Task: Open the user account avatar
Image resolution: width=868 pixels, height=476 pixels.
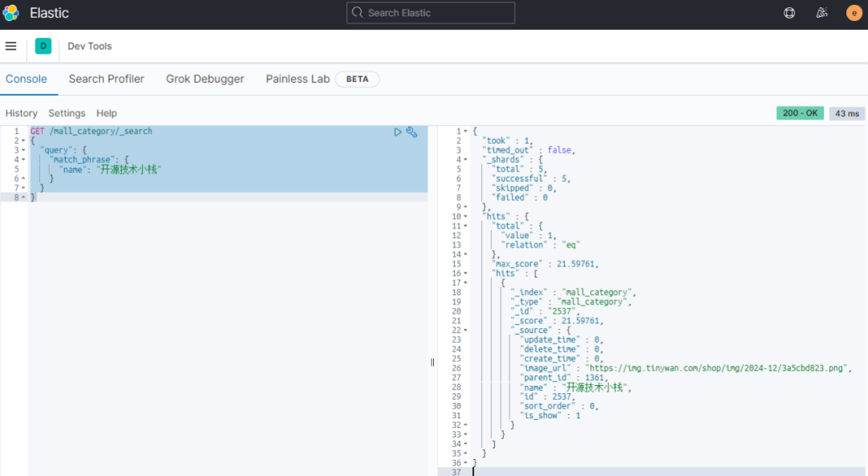Action: 854,13
